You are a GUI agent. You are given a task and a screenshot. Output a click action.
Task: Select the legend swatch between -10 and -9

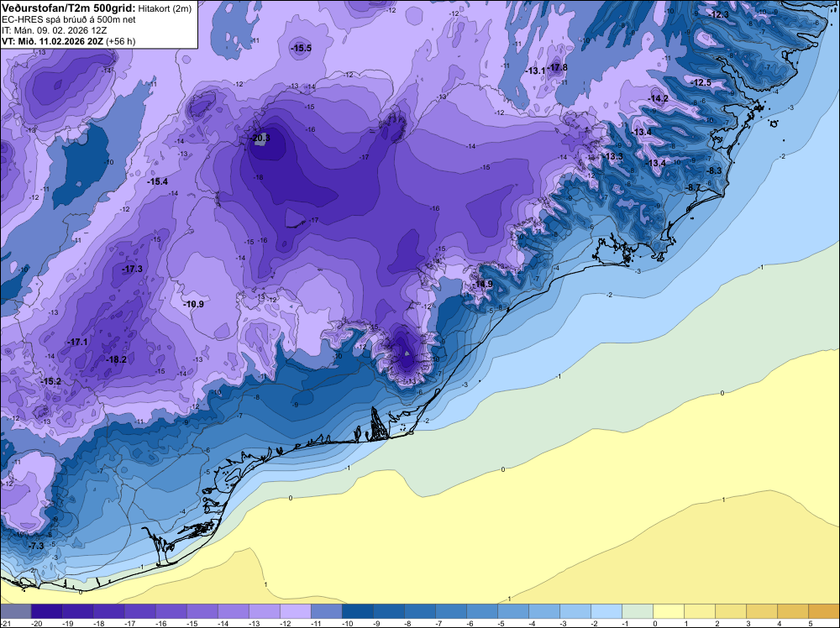tap(358, 611)
